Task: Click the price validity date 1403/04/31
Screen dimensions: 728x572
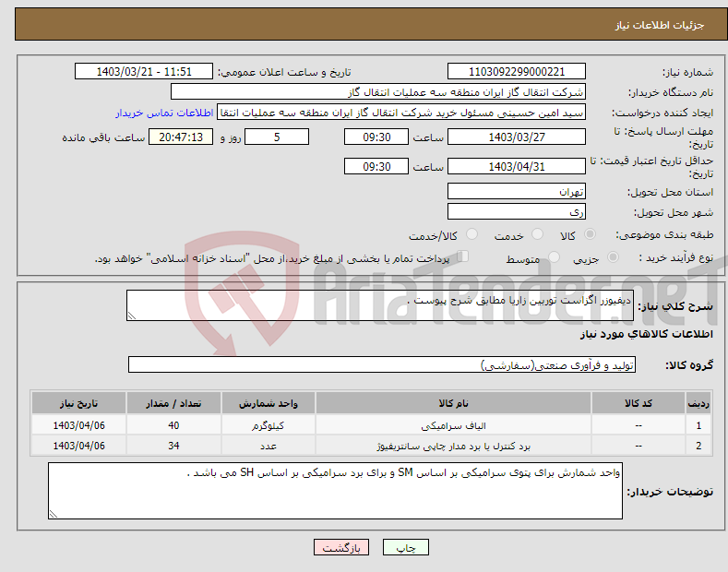Action: [x=517, y=166]
